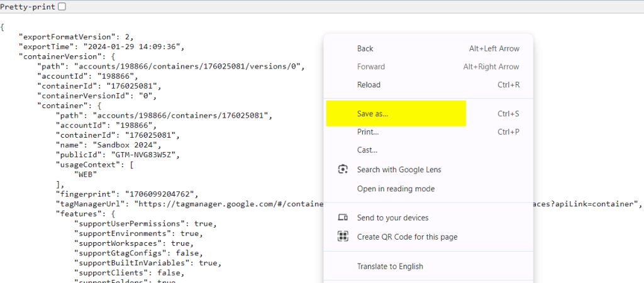
Task: Choose Back from the context menu
Action: click(x=365, y=48)
